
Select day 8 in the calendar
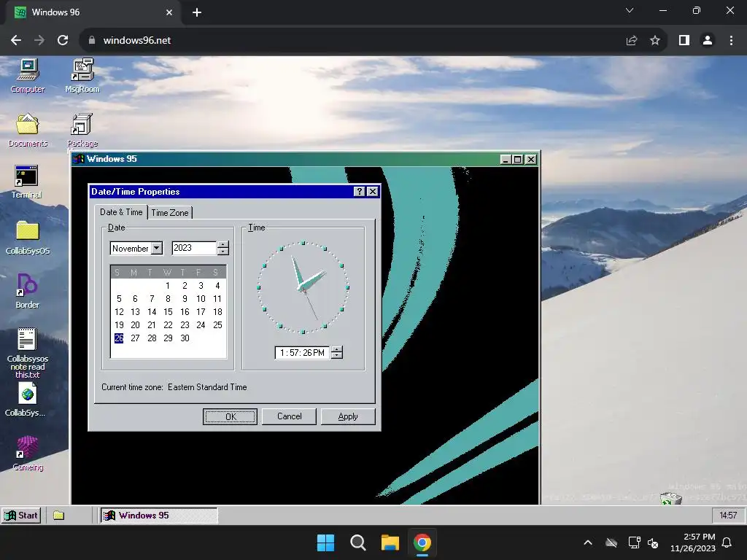(x=168, y=298)
